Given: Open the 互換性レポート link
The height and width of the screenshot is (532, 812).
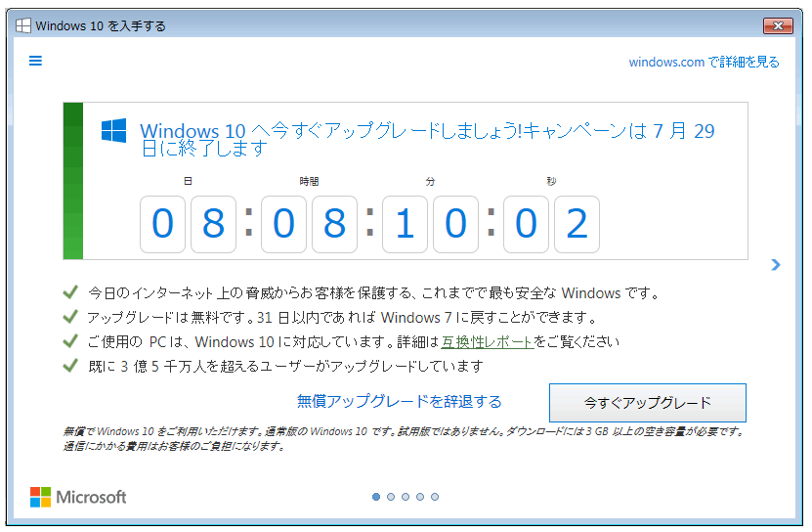Looking at the screenshot, I should click(487, 342).
